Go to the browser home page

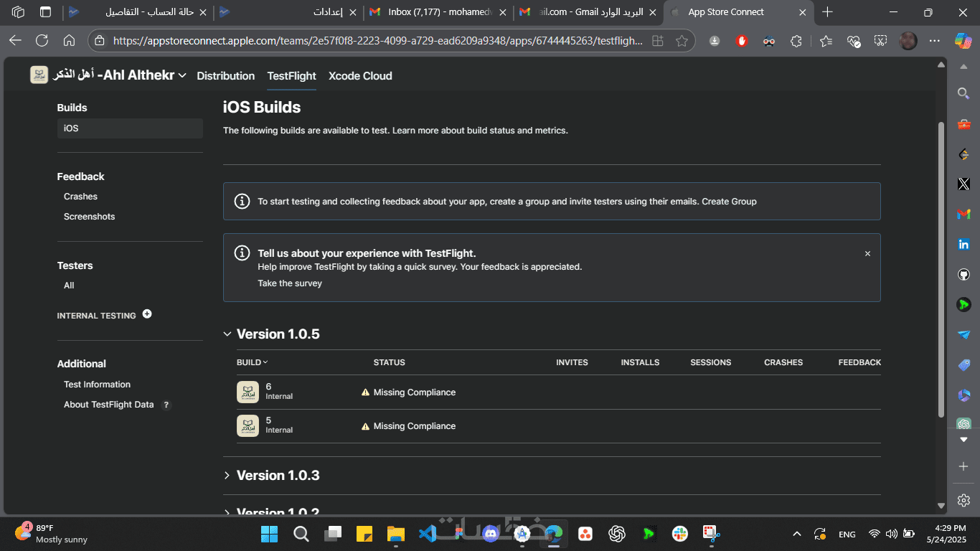[x=69, y=41]
